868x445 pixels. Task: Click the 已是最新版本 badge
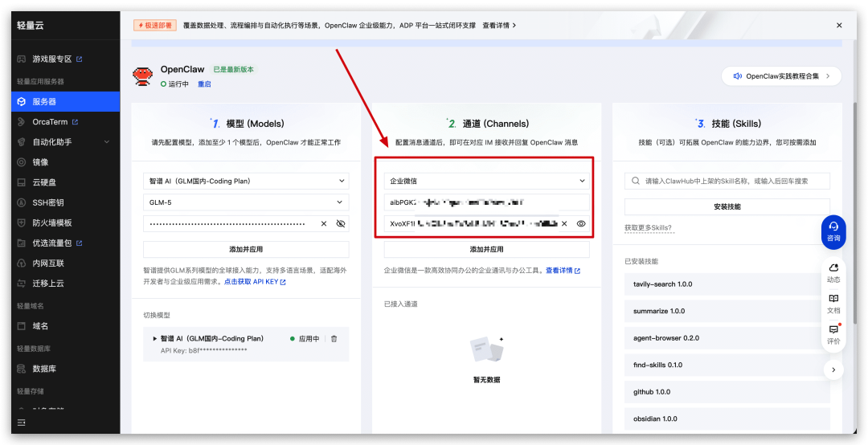tap(234, 70)
